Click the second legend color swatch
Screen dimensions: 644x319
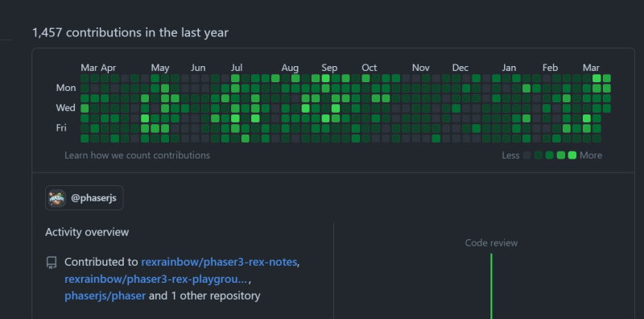538,155
